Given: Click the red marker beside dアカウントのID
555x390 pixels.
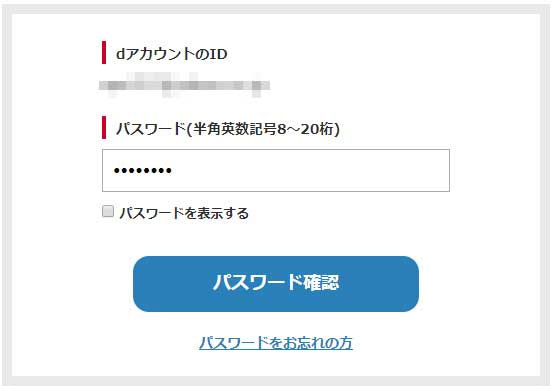Looking at the screenshot, I should (x=104, y=52).
